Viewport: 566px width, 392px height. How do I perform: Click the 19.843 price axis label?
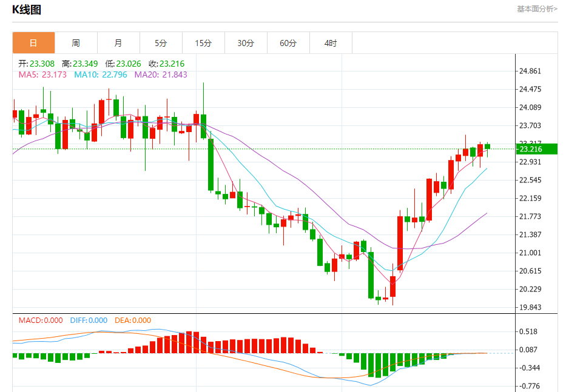530,307
